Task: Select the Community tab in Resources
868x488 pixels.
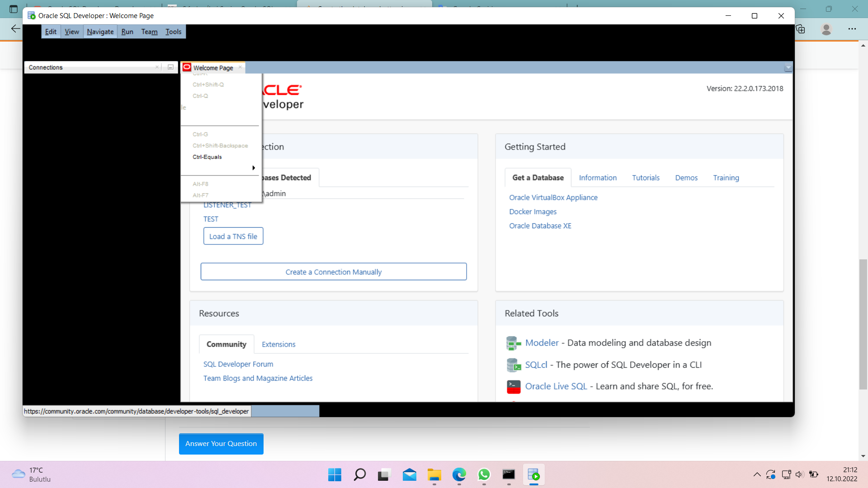Action: (x=226, y=344)
